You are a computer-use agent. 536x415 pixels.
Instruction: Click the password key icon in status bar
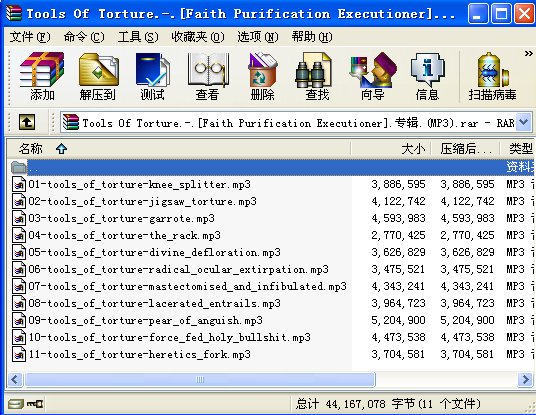pyautogui.click(x=35, y=404)
